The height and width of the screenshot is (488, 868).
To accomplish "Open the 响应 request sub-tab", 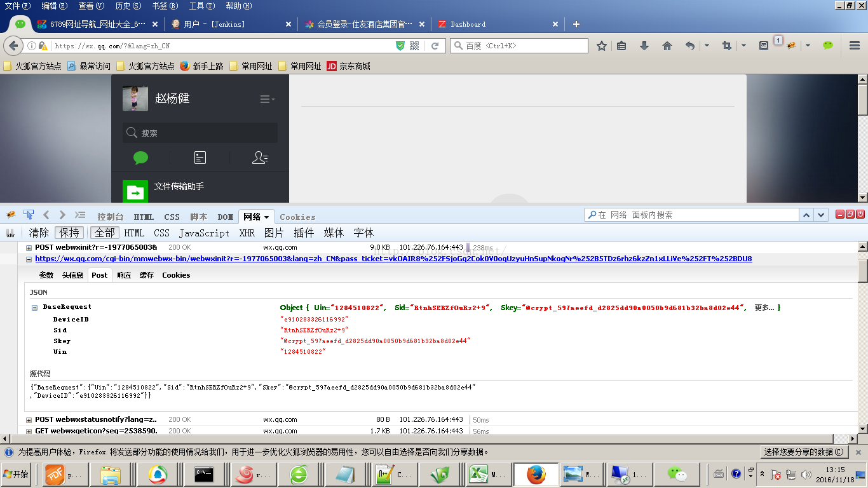I will [x=124, y=275].
